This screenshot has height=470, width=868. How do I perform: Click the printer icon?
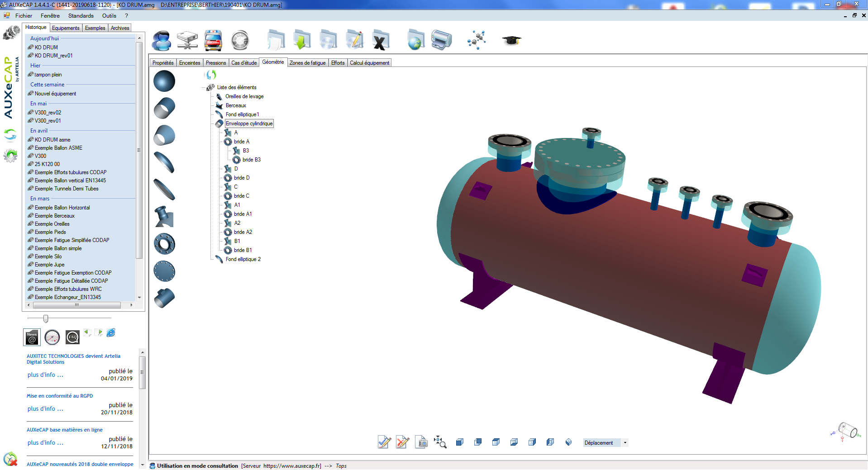(442, 40)
